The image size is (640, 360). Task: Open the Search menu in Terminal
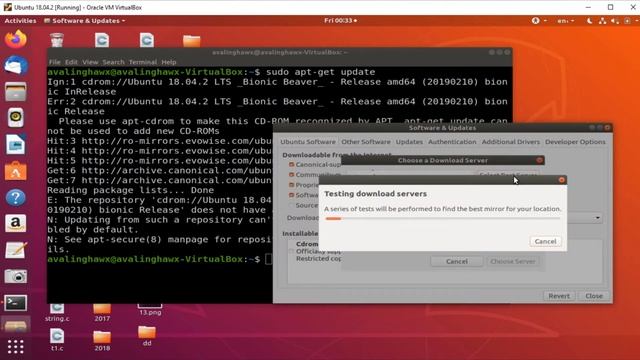(x=113, y=62)
